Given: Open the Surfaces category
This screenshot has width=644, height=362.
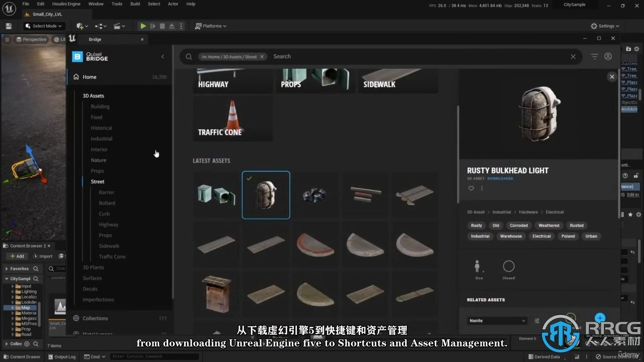Looking at the screenshot, I should [92, 278].
